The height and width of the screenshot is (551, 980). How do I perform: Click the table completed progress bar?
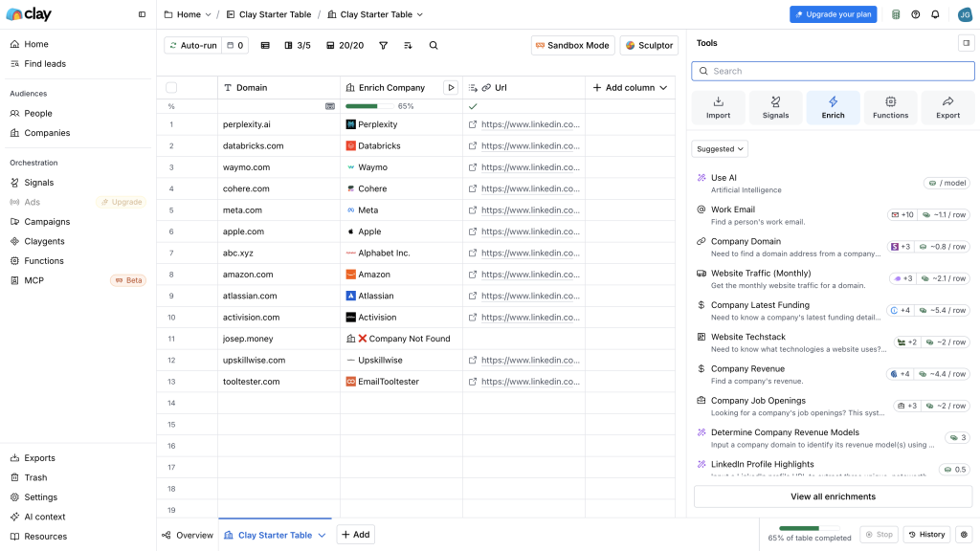(x=809, y=528)
